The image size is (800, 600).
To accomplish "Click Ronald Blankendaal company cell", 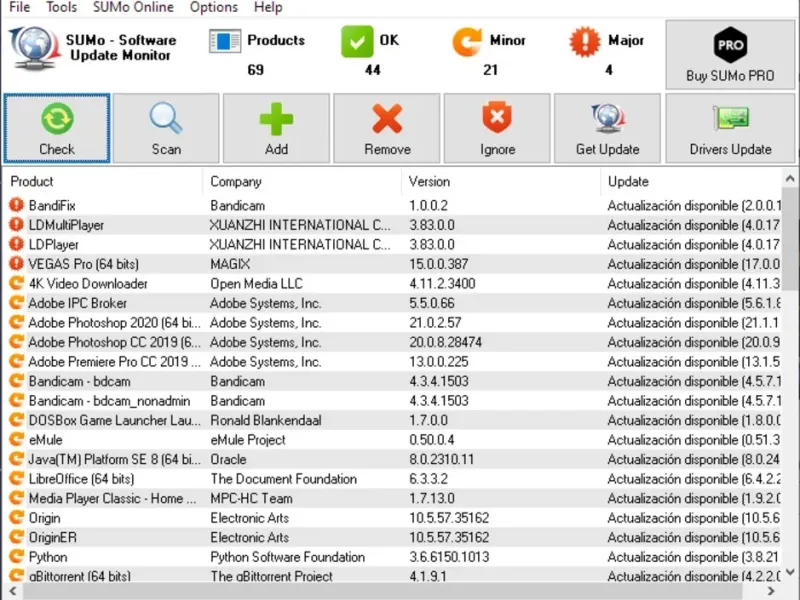I will (266, 420).
